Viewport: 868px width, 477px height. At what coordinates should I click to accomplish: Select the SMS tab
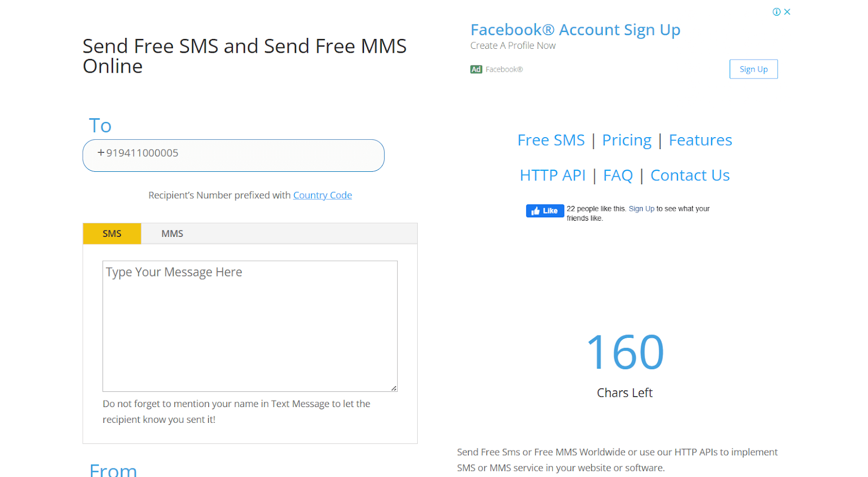(112, 233)
